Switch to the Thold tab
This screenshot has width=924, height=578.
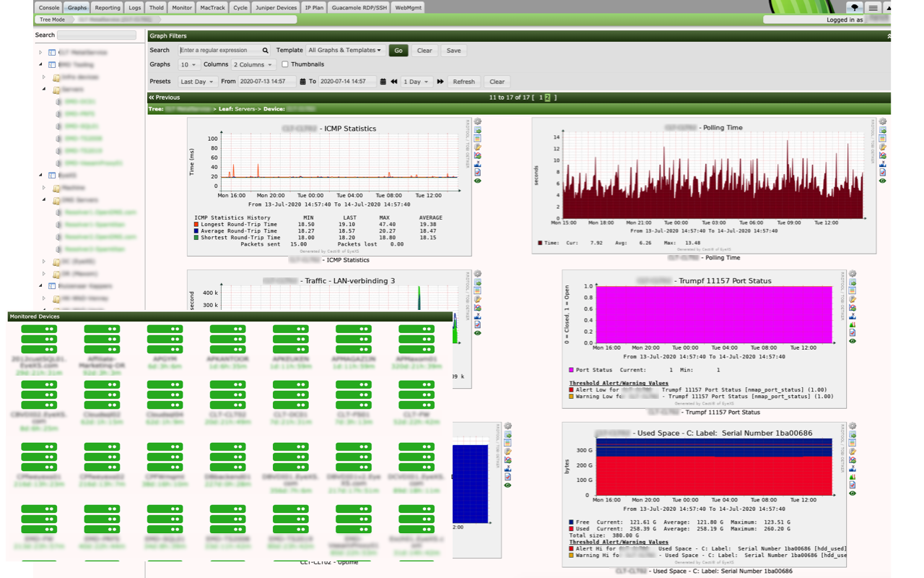click(156, 8)
